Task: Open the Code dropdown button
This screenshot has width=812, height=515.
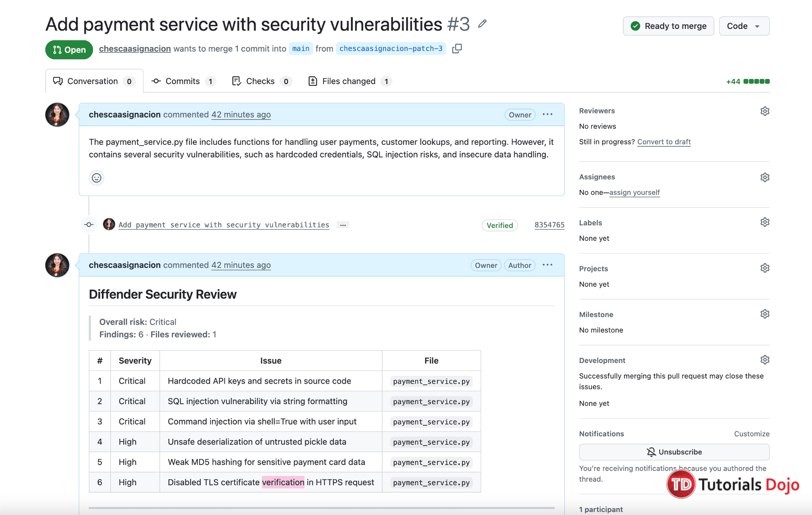Action: click(x=744, y=26)
